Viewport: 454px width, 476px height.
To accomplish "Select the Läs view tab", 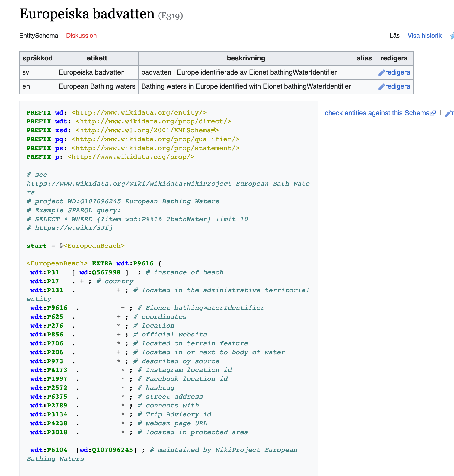I will (394, 36).
